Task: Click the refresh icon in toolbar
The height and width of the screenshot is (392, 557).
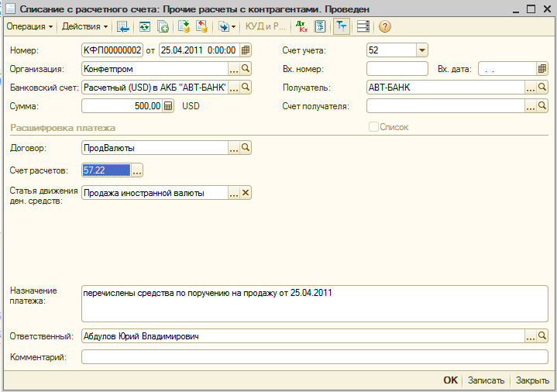Action: click(x=145, y=27)
